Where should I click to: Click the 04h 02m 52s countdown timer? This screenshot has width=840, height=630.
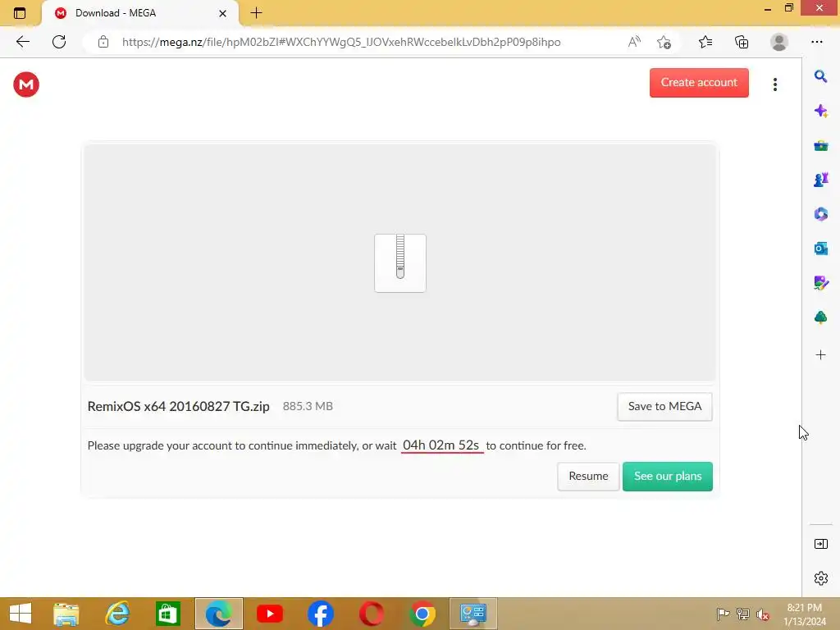(x=441, y=445)
